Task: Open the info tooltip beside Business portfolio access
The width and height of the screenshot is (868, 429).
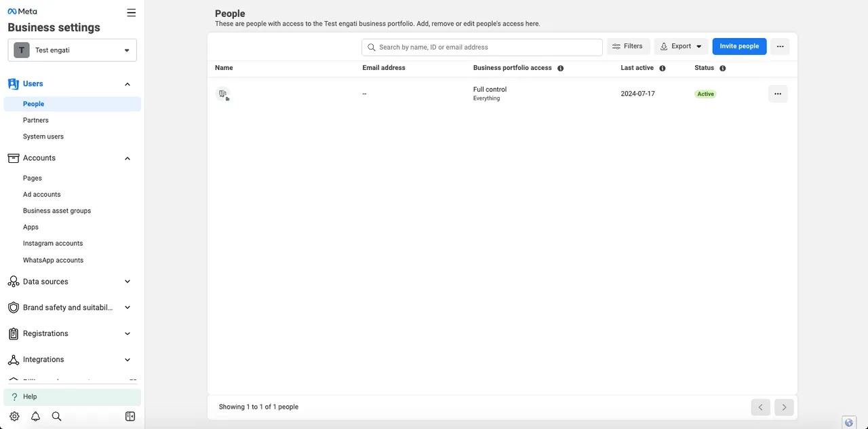Action: click(x=560, y=68)
